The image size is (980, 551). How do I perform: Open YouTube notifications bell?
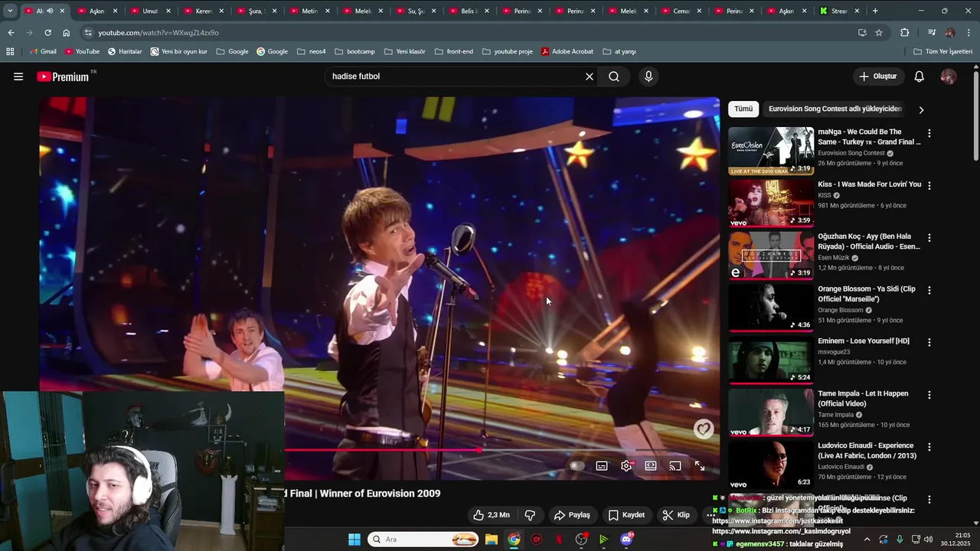tap(920, 77)
